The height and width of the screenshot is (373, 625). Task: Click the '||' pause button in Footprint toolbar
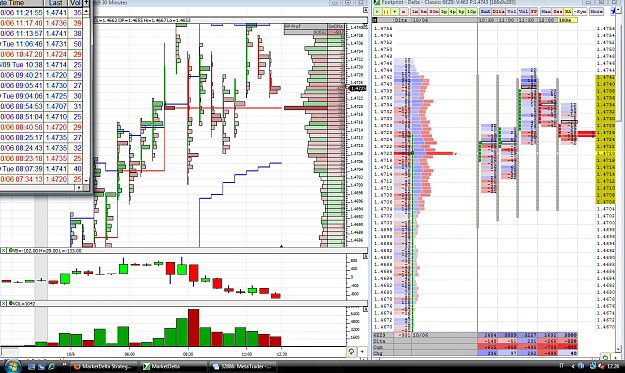coord(386,12)
